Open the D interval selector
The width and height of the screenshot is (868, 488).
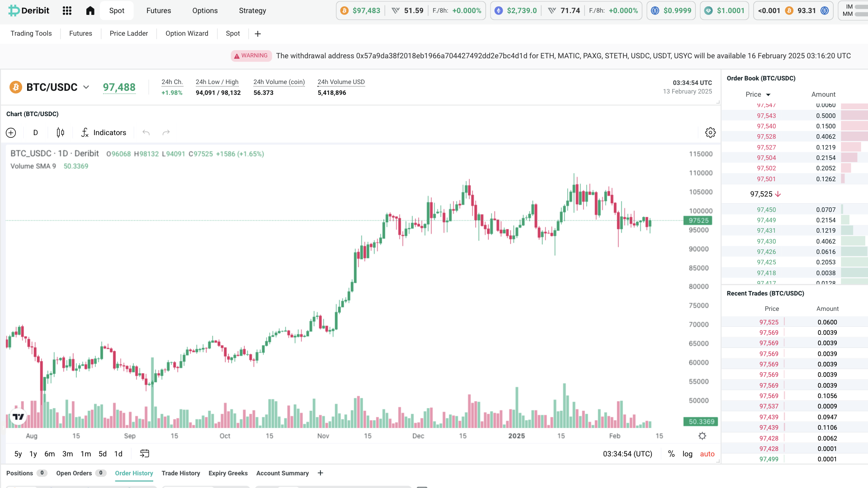click(35, 132)
